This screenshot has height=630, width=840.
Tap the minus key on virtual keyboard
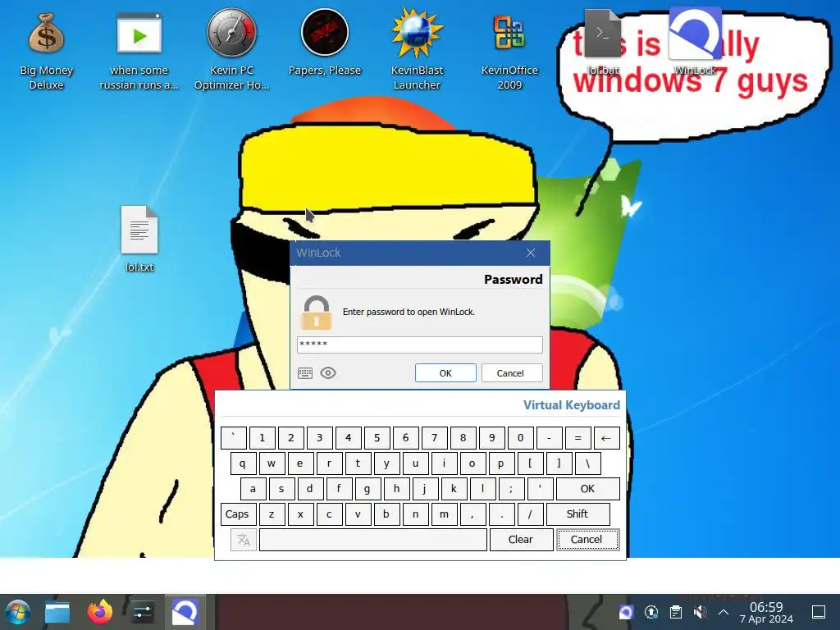(549, 438)
